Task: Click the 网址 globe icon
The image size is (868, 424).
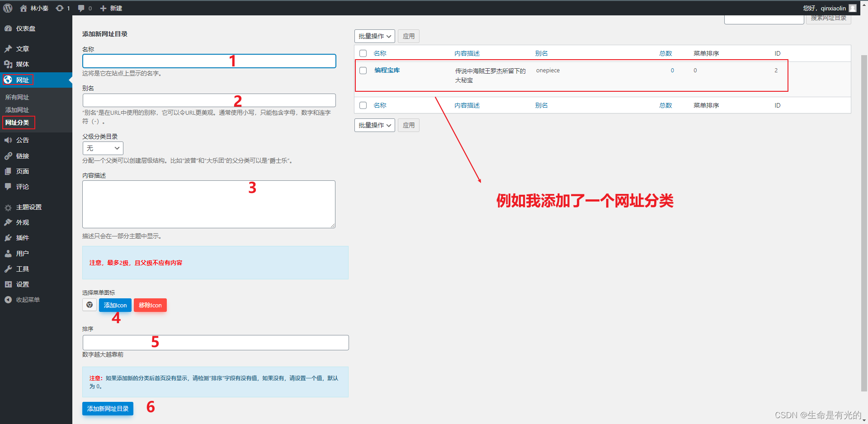Action: (x=8, y=80)
